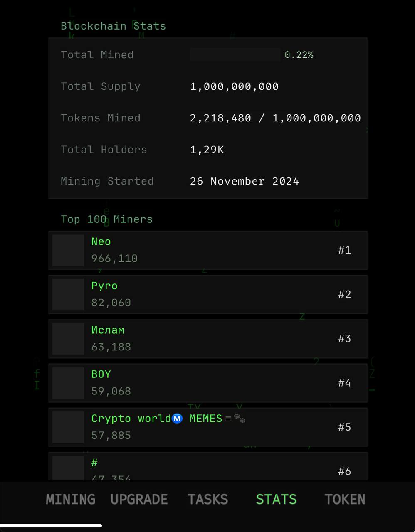This screenshot has height=532, width=415.
Task: Click the paw prints emoji icon
Action: click(240, 419)
